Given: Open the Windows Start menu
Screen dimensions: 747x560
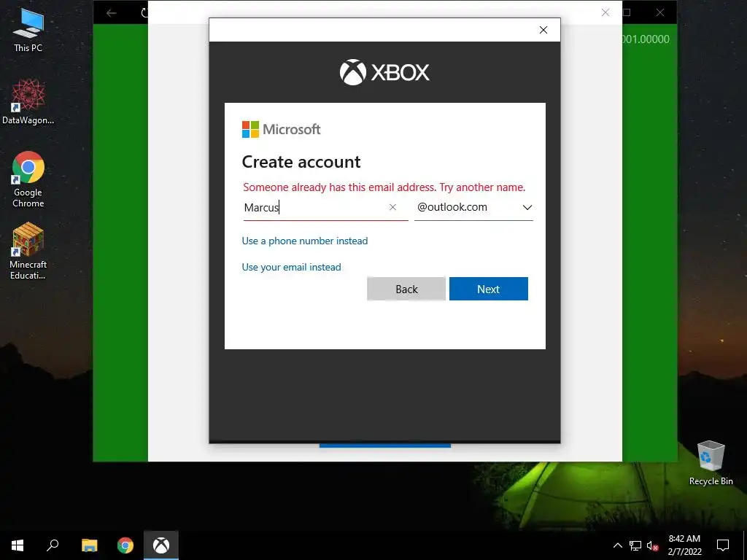Looking at the screenshot, I should (18, 545).
